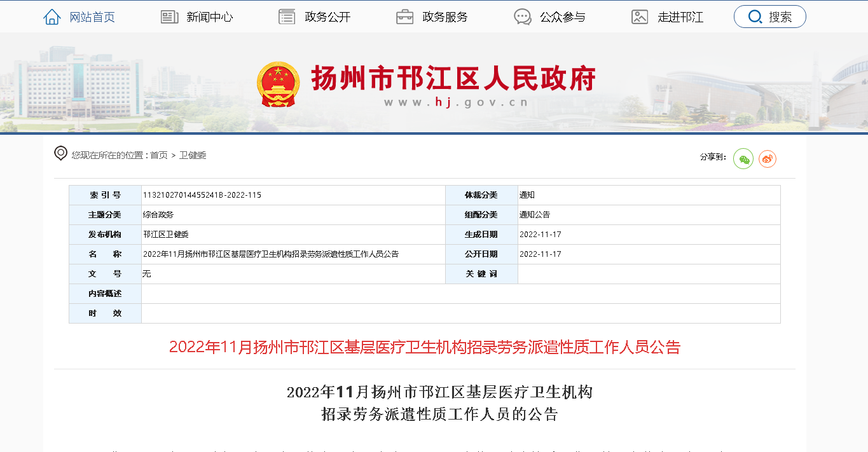The image size is (868, 452).
Task: Click the 通知公告 group classification value
Action: (x=535, y=215)
